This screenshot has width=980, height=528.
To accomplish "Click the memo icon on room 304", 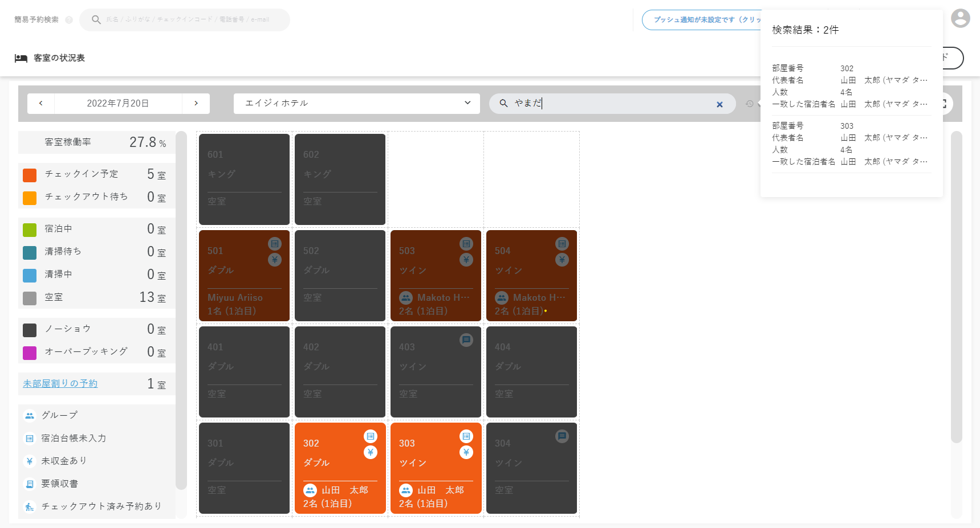I will click(562, 436).
